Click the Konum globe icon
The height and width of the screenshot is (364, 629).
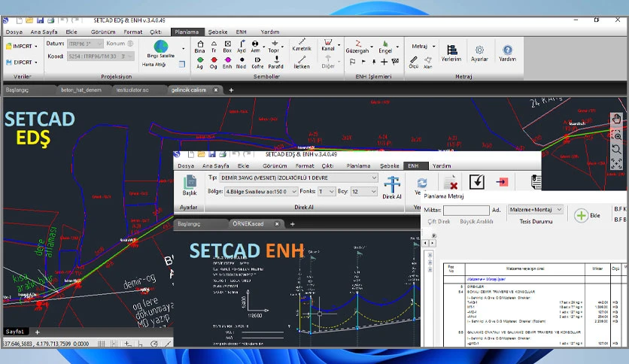pyautogui.click(x=130, y=44)
